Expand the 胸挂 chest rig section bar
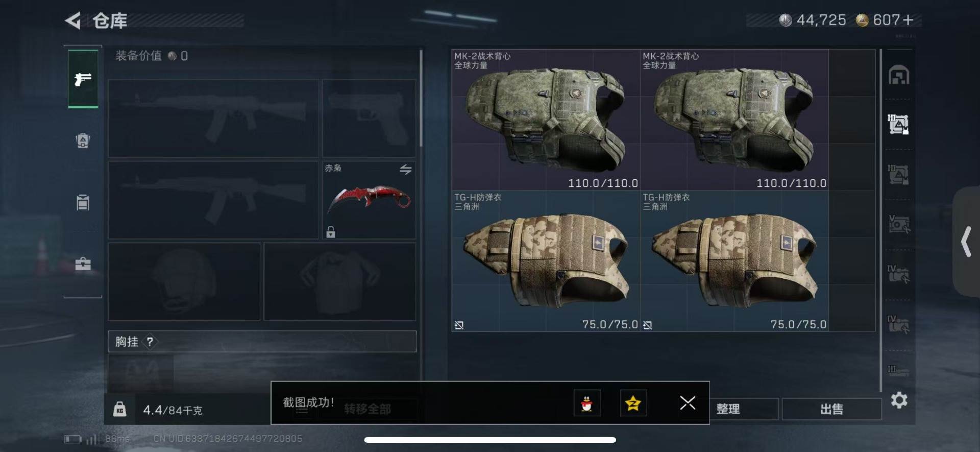 (x=262, y=341)
